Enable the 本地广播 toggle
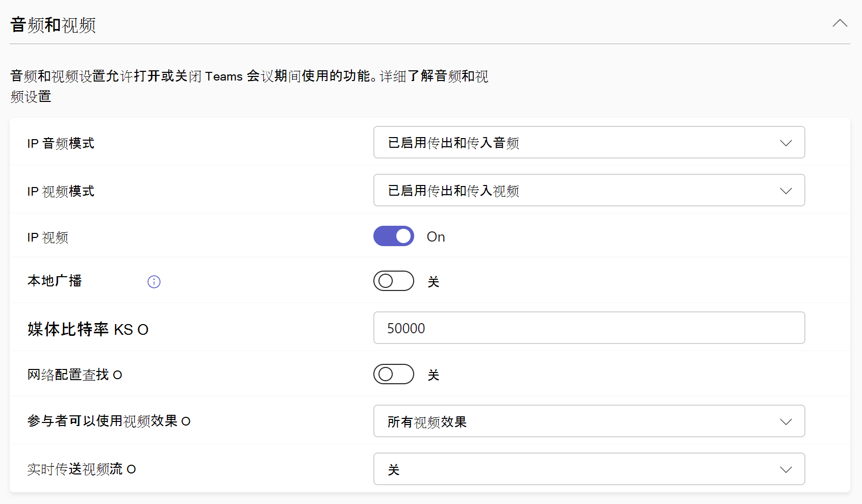The image size is (862, 504). click(x=394, y=281)
